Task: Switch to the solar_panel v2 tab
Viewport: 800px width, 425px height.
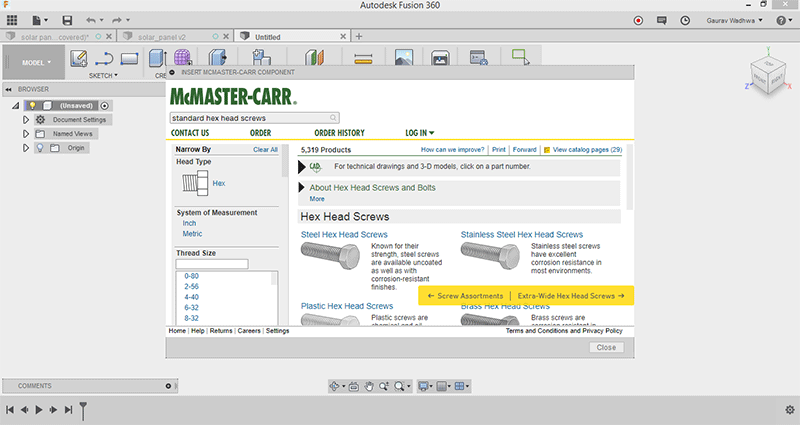Action: pyautogui.click(x=161, y=37)
